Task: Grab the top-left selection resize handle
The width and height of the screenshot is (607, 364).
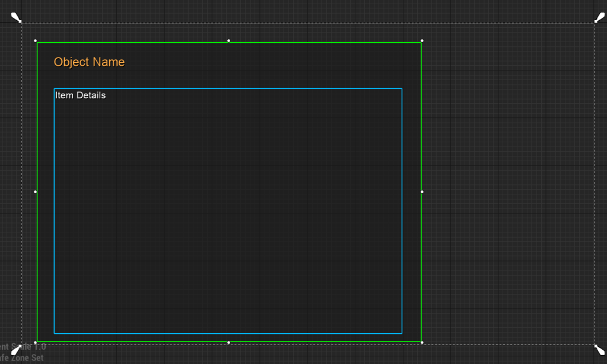Action: (36, 41)
